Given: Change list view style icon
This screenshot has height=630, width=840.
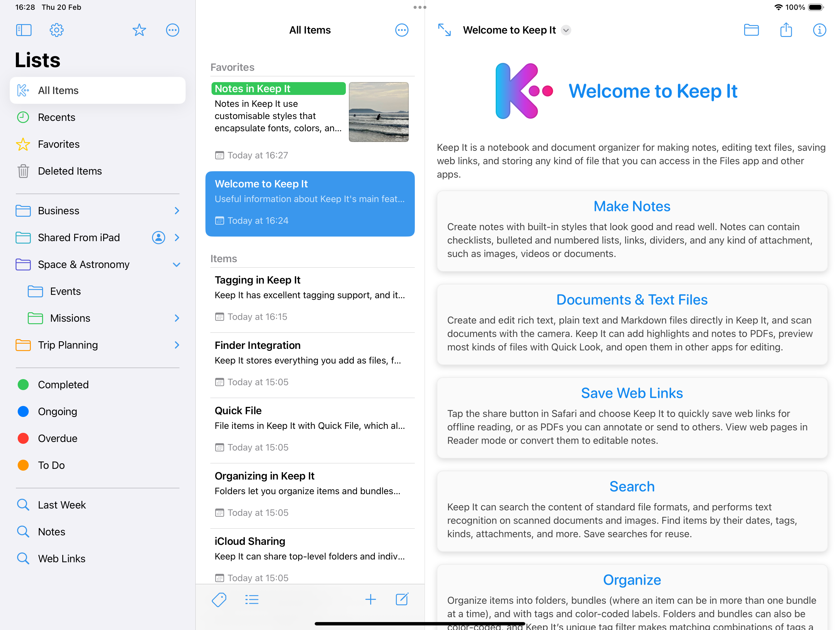Looking at the screenshot, I should [x=252, y=599].
